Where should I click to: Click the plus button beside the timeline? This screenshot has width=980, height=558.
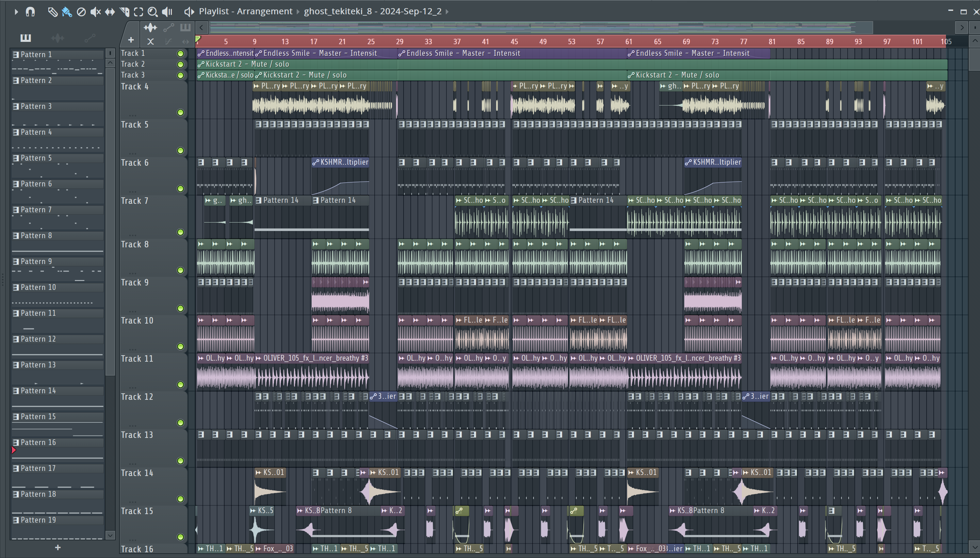click(131, 40)
